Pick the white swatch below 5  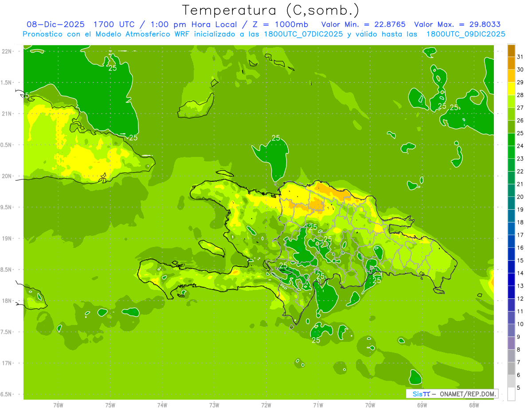tap(511, 394)
